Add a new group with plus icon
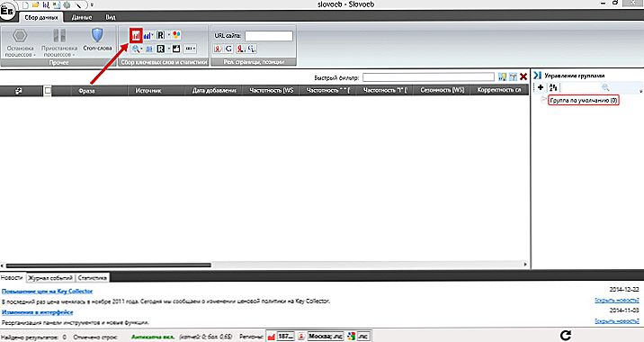 point(541,87)
